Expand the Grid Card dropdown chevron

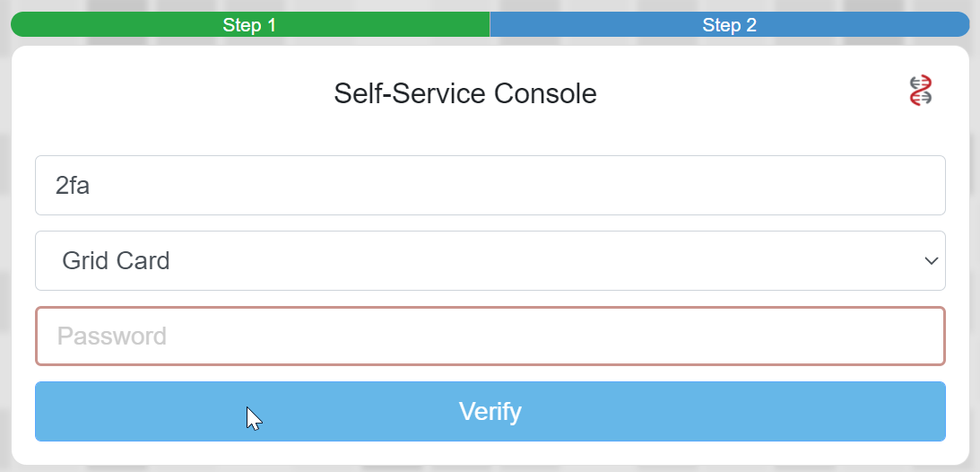coord(931,261)
